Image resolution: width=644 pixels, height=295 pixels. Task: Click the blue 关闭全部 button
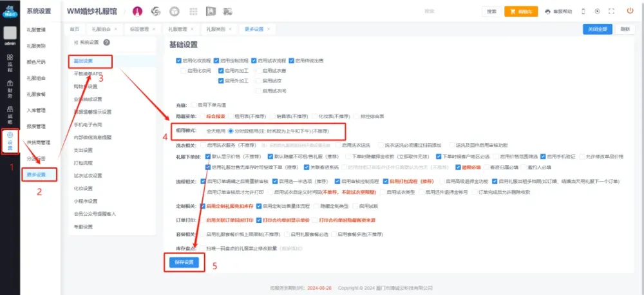click(x=596, y=29)
